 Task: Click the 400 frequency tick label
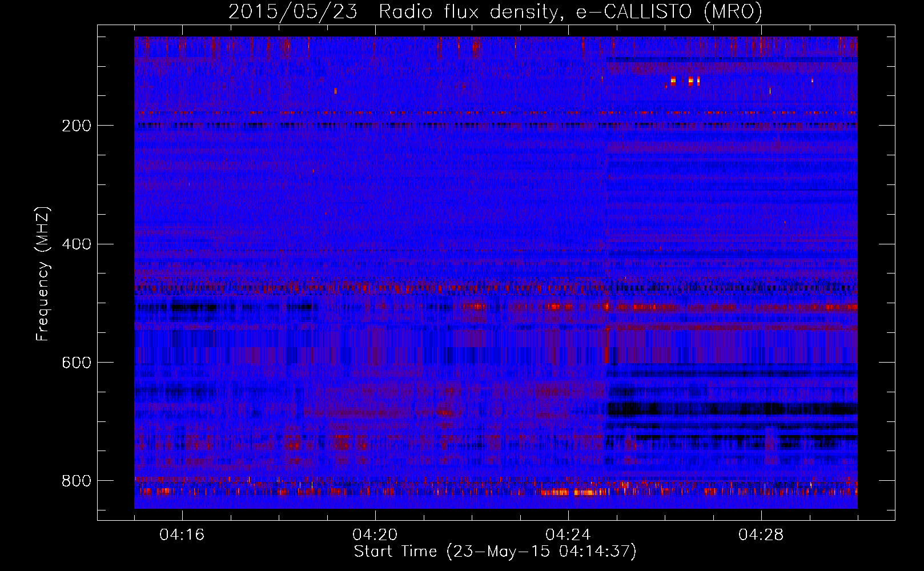point(77,244)
